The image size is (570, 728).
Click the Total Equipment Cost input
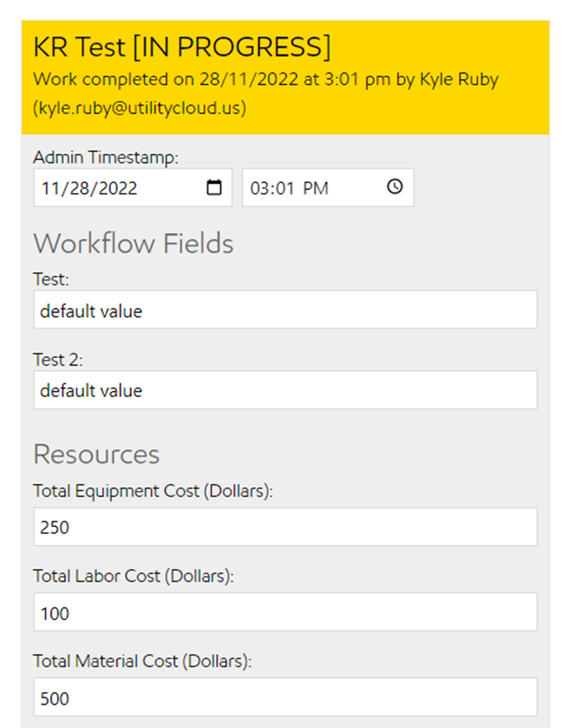(285, 527)
